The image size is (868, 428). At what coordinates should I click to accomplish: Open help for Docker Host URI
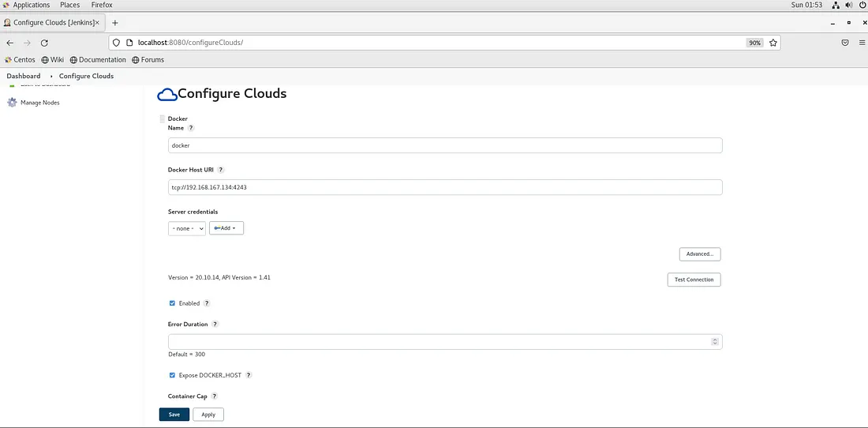[221, 170]
